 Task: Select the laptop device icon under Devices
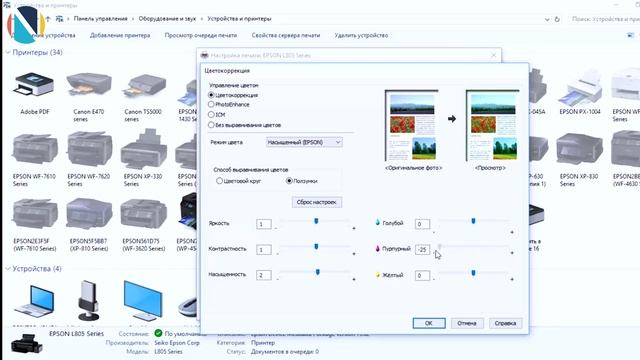pyautogui.click(x=34, y=301)
